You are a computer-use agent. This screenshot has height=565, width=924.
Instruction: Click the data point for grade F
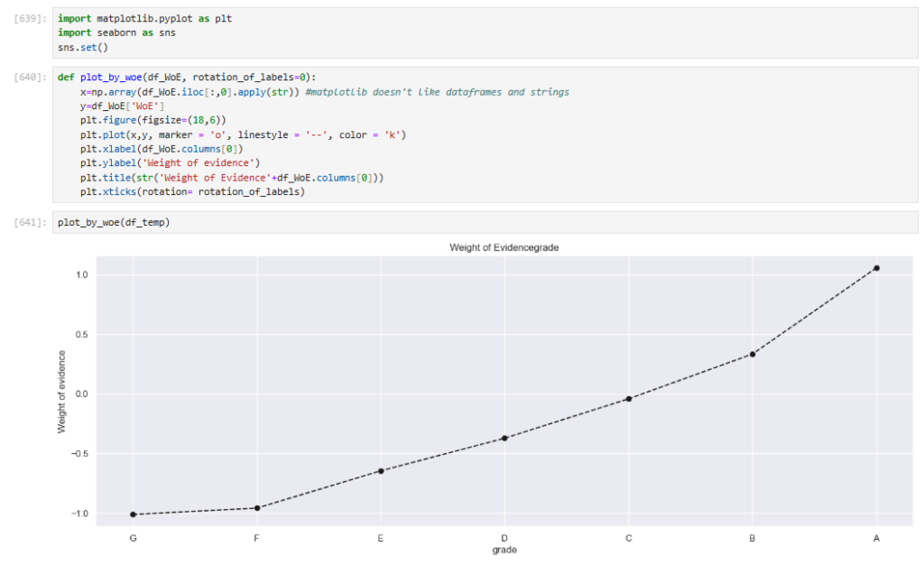pos(257,508)
